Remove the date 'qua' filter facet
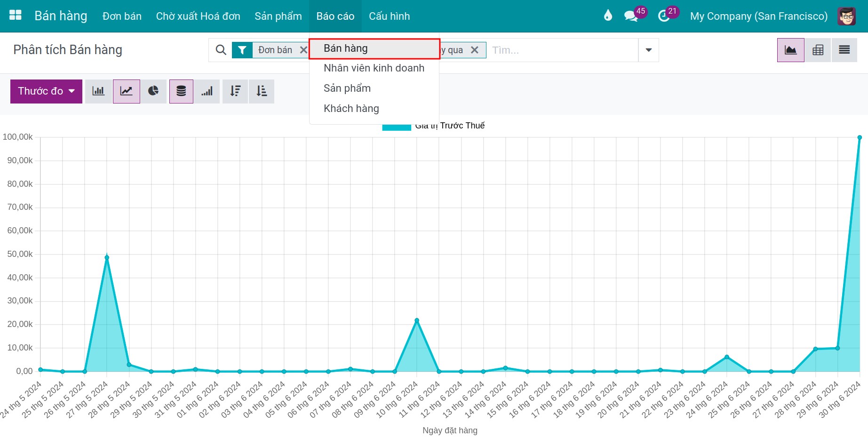 [x=475, y=50]
